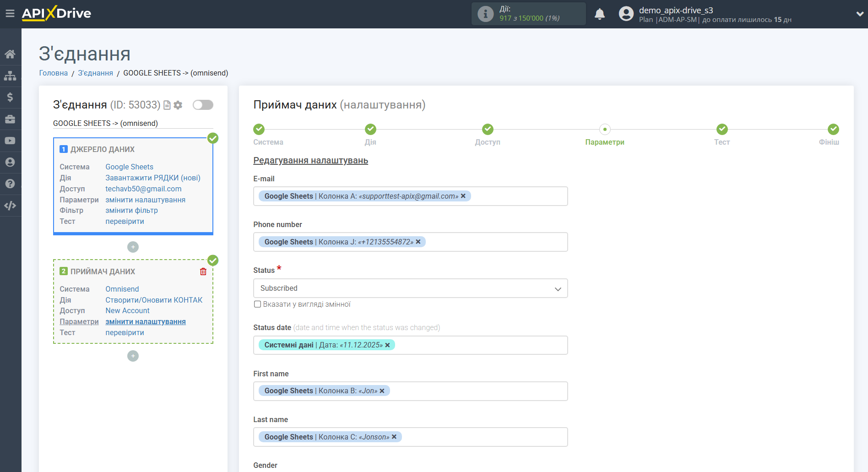Delete data receiver with trash icon

[x=203, y=271]
